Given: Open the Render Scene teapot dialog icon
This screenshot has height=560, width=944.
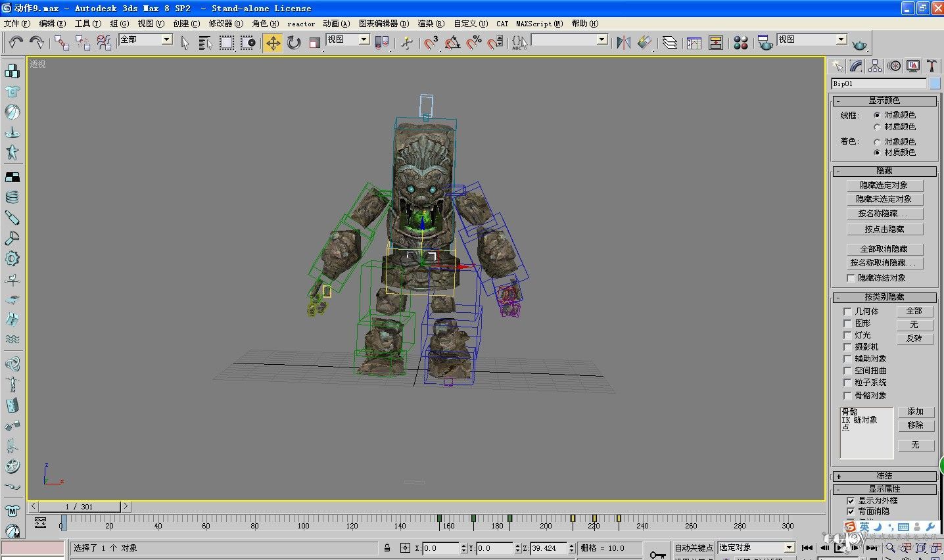Looking at the screenshot, I should coord(765,43).
